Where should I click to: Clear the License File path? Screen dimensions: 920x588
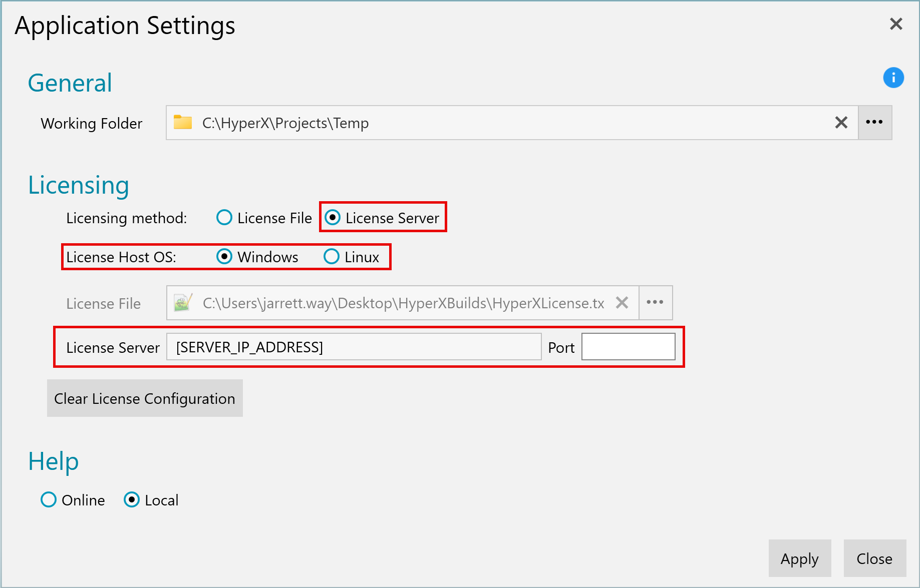click(x=622, y=303)
